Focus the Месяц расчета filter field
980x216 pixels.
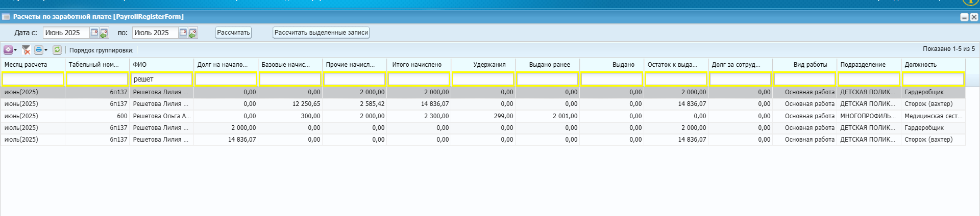[x=33, y=79]
